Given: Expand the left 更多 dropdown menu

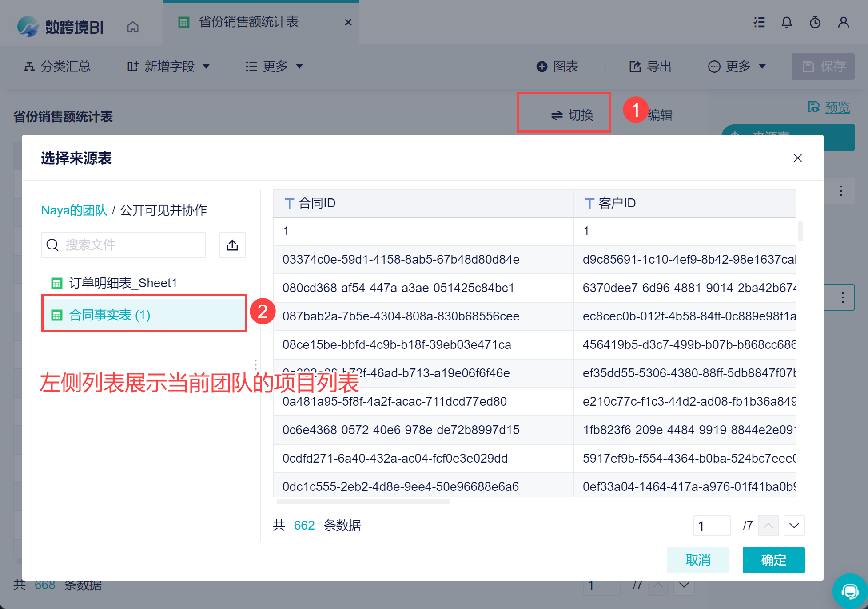Looking at the screenshot, I should [x=274, y=67].
